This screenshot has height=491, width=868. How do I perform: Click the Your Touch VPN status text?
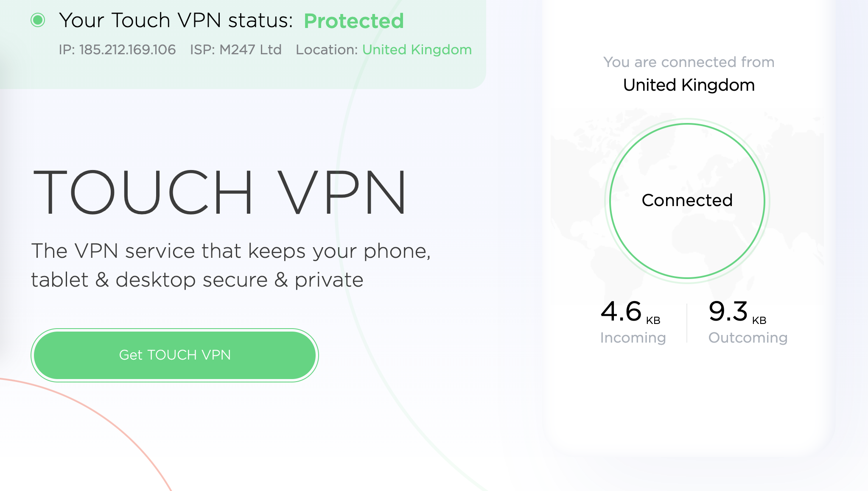click(176, 20)
